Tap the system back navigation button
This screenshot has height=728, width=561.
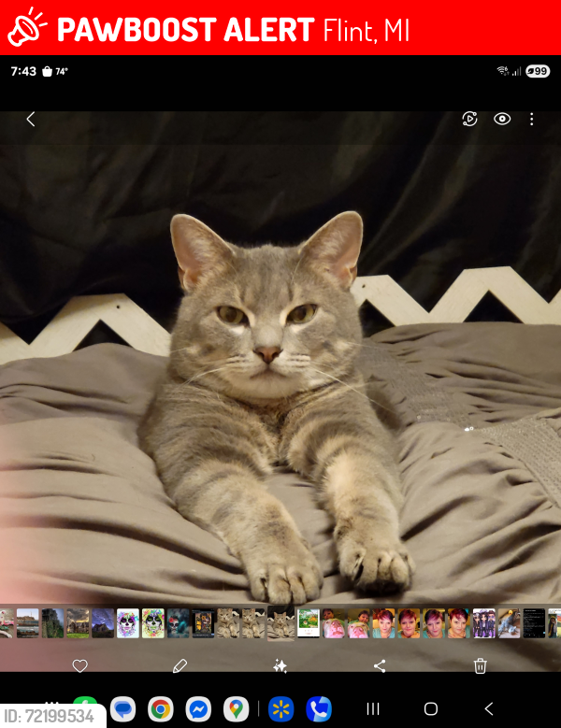pos(489,708)
